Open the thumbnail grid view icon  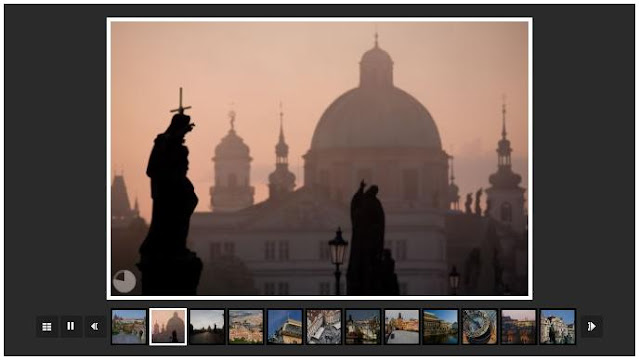pyautogui.click(x=47, y=327)
